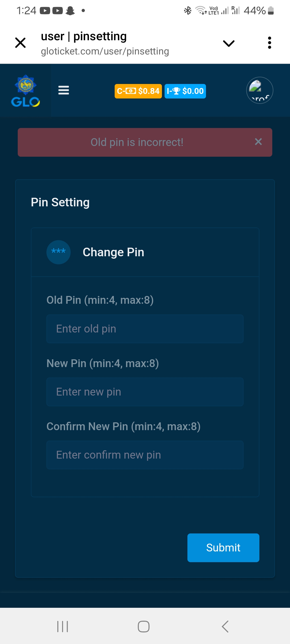This screenshot has width=290, height=644.
Task: Tap the blue I- $0.00 winnings badge
Action: point(185,91)
